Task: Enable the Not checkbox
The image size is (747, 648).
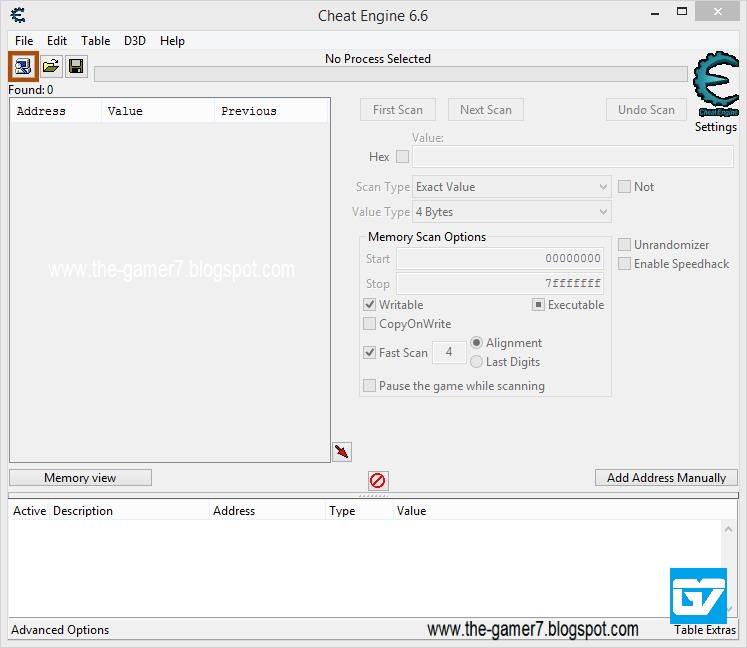Action: coord(624,186)
